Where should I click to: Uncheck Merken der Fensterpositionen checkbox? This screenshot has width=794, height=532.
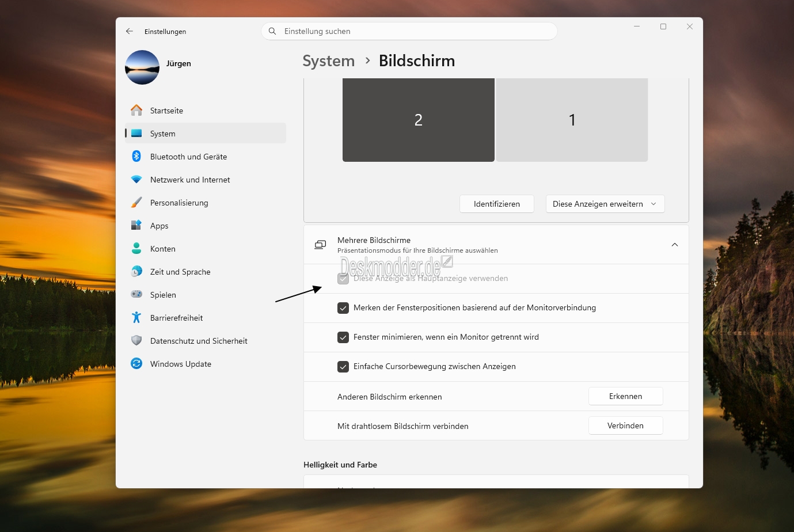(x=343, y=308)
